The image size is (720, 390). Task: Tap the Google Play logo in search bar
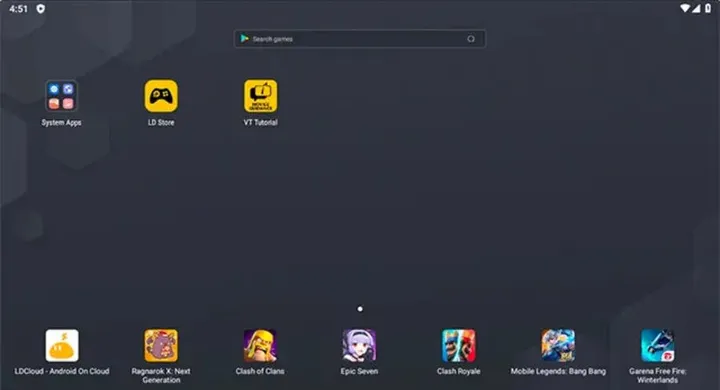pyautogui.click(x=245, y=39)
